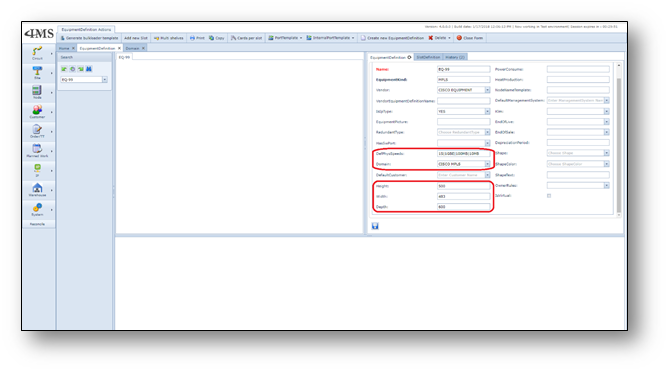Click the PowerConsume input field
Image resolution: width=670 pixels, height=373 pixels.
[578, 69]
